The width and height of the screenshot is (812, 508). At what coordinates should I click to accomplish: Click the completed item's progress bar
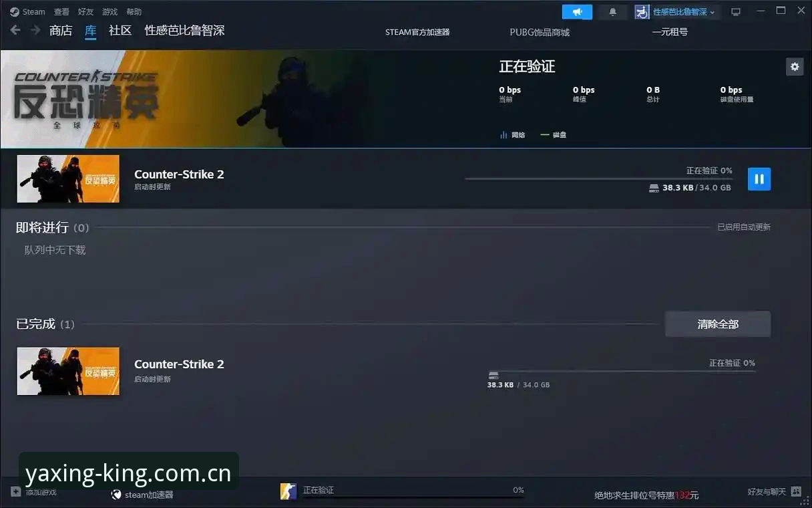(622, 372)
